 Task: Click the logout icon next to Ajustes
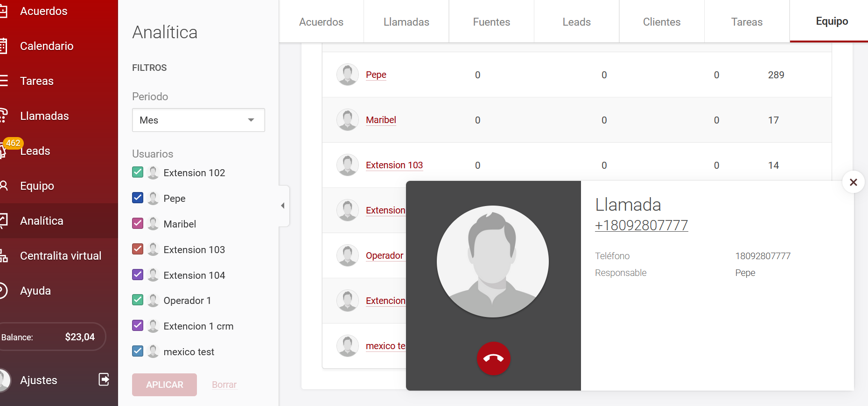(104, 379)
